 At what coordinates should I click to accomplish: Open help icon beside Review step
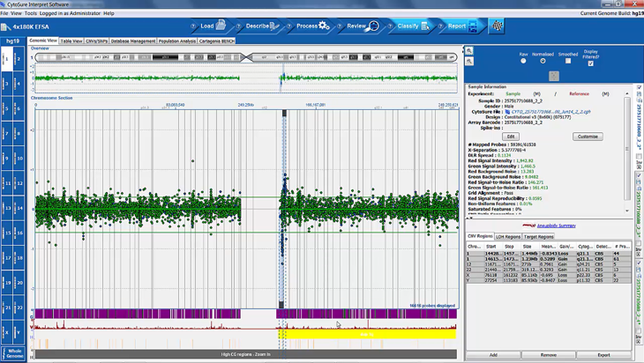point(340,26)
